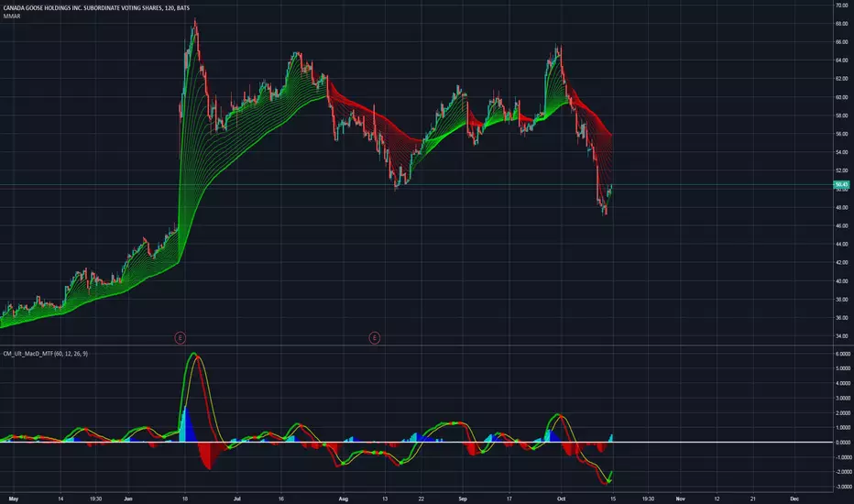854x504 pixels.
Task: Click the 64.00 price axis label
Action: (841, 60)
